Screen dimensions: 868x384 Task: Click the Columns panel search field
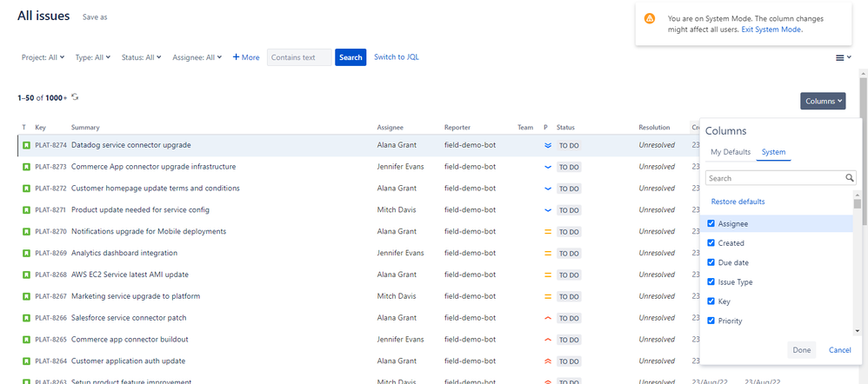click(780, 178)
